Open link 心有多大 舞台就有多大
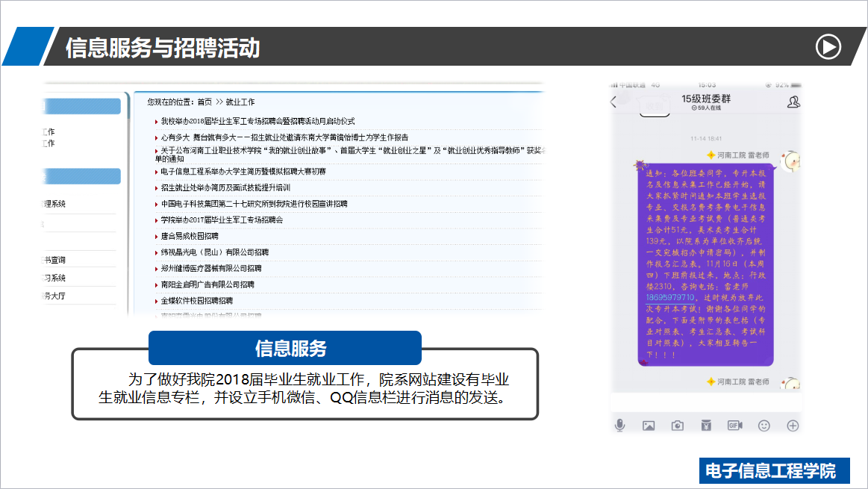 tap(284, 137)
